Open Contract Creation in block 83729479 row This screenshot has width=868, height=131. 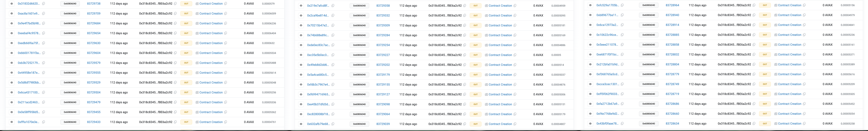click(x=211, y=102)
